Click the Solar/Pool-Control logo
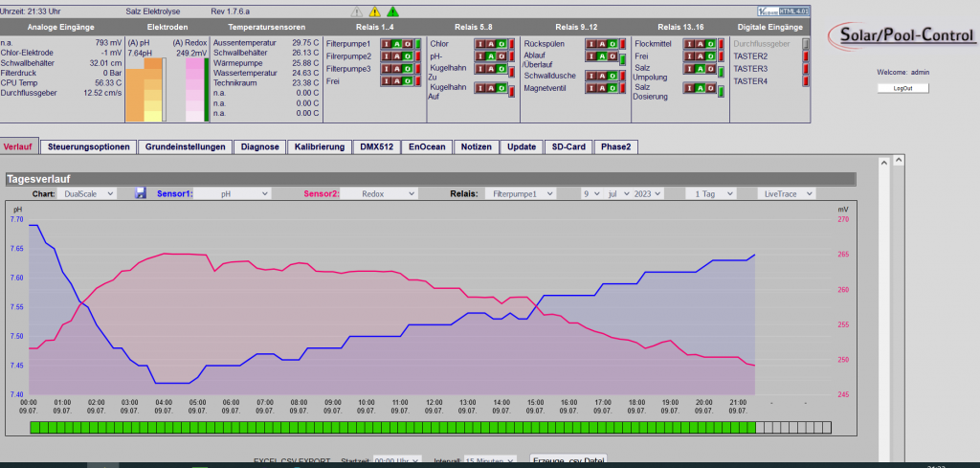This screenshot has height=468, width=980. pyautogui.click(x=902, y=35)
